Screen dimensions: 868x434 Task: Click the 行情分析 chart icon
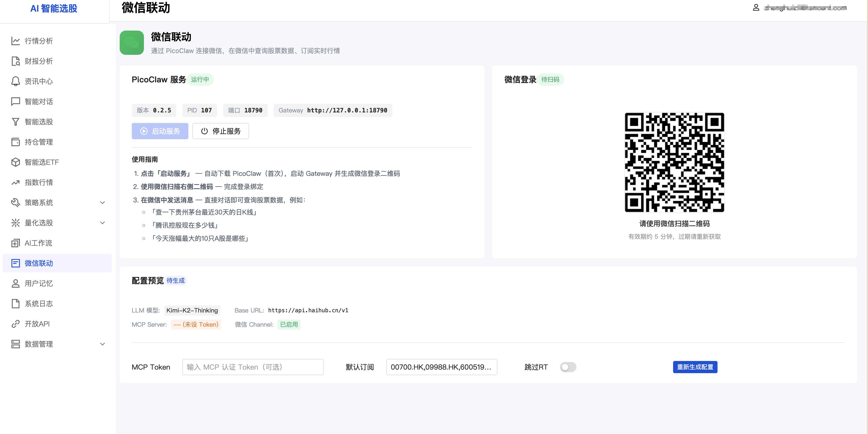15,41
